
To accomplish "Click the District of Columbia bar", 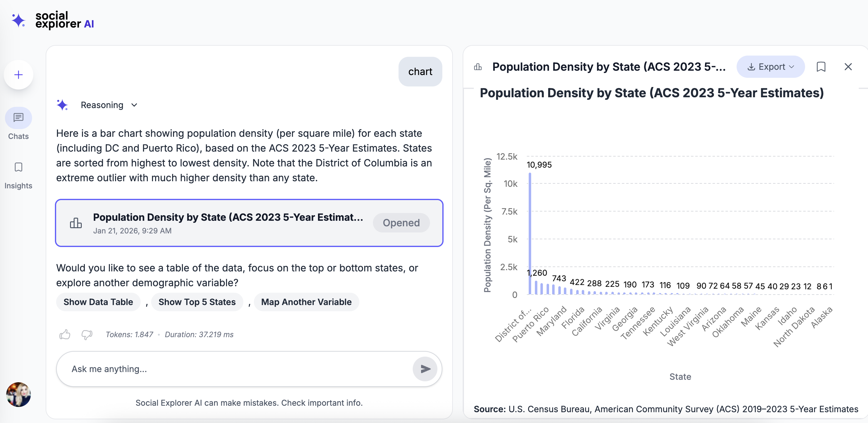I will click(530, 233).
